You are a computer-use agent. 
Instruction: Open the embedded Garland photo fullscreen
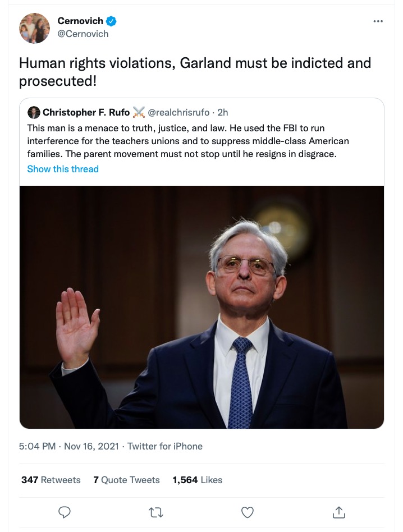[x=201, y=308]
